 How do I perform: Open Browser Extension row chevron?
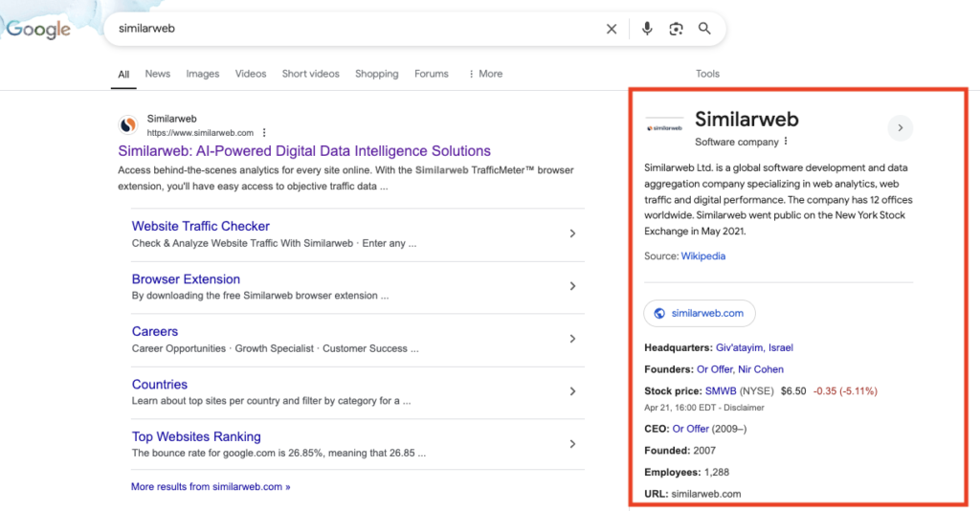pos(572,286)
